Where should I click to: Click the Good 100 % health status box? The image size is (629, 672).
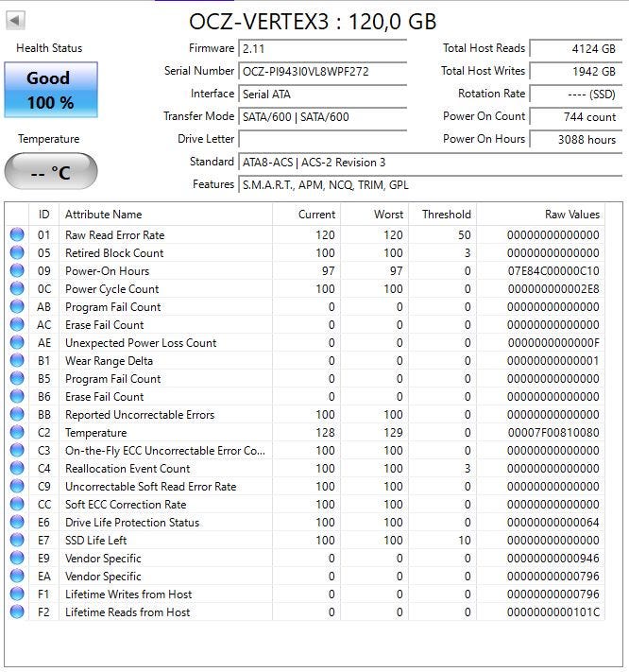51,90
